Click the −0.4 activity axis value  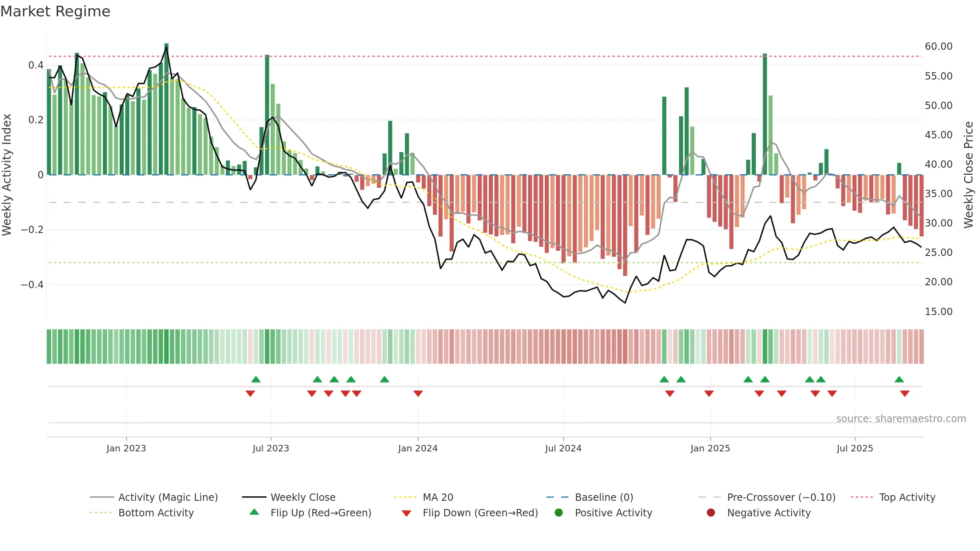pyautogui.click(x=32, y=284)
